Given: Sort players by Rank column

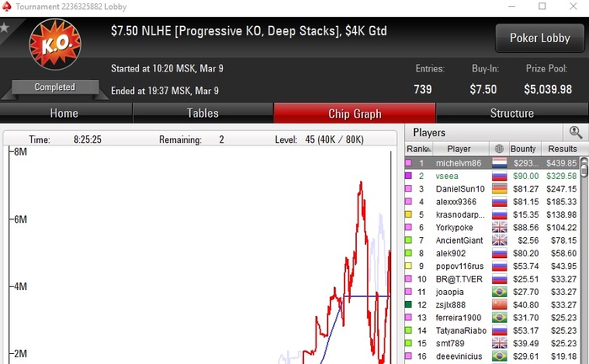Looking at the screenshot, I should point(418,149).
